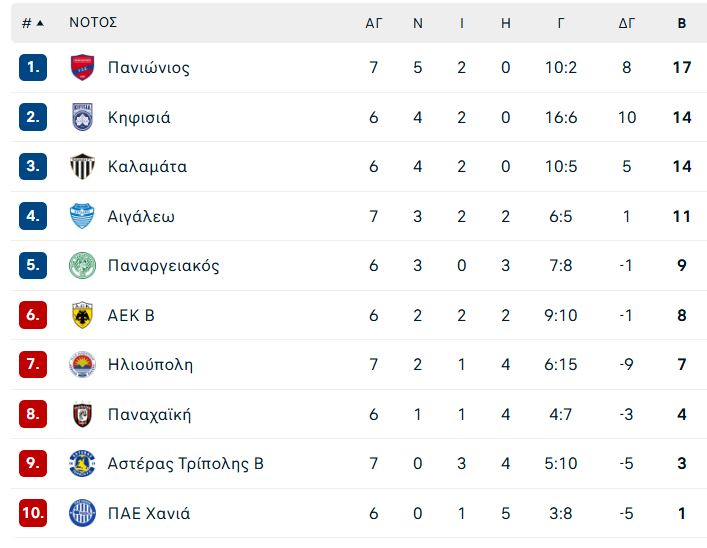Click the Πανιώνιος team crest

(x=83, y=68)
